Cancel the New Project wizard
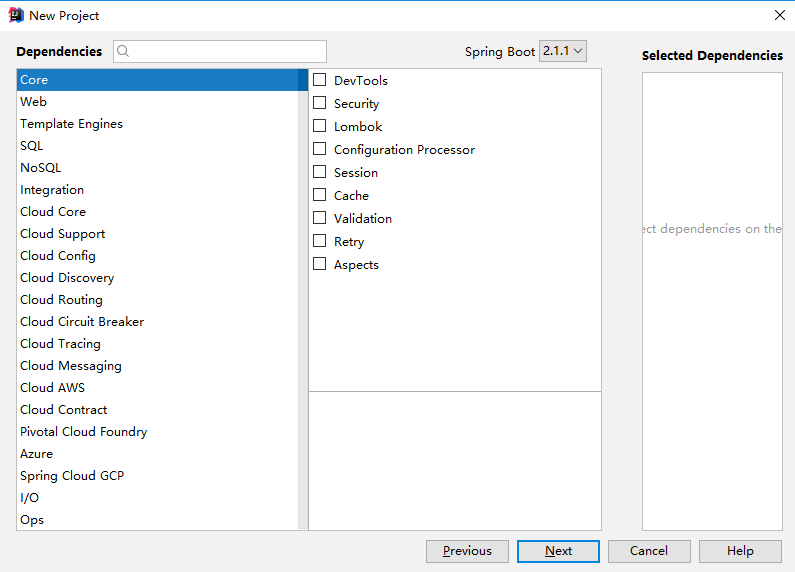 tap(649, 551)
